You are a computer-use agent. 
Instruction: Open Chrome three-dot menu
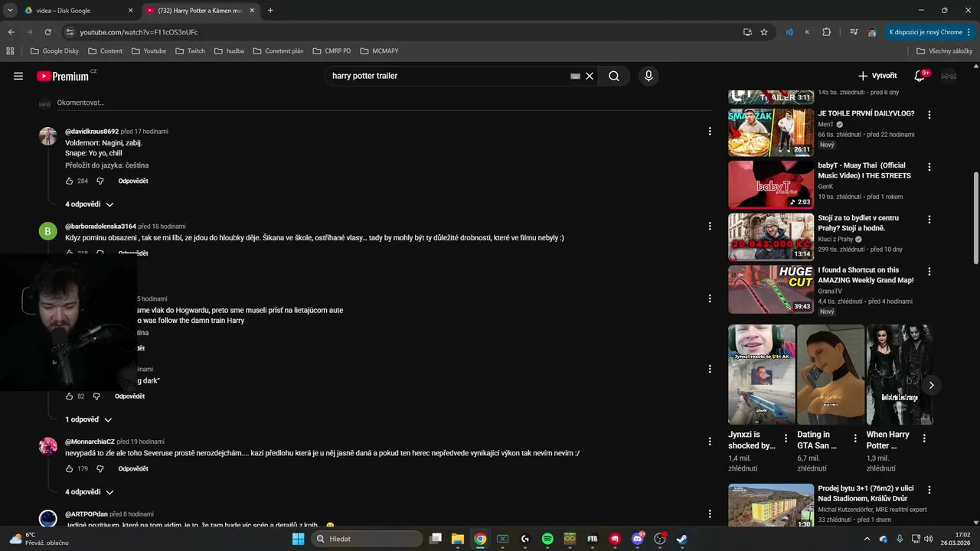coord(969,32)
